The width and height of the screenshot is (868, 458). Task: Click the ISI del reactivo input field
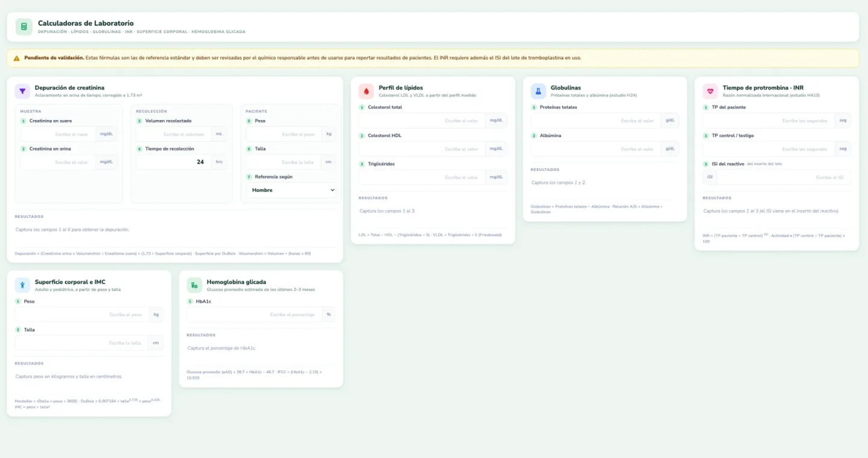pyautogui.click(x=784, y=177)
